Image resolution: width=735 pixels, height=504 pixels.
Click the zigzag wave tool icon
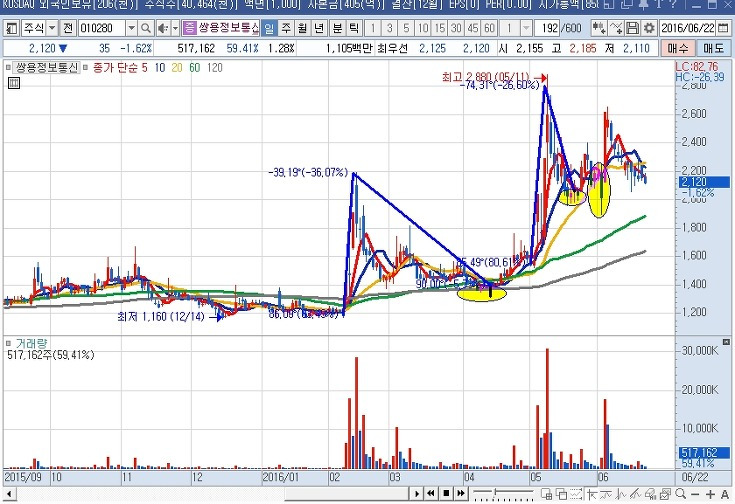pyautogui.click(x=621, y=494)
